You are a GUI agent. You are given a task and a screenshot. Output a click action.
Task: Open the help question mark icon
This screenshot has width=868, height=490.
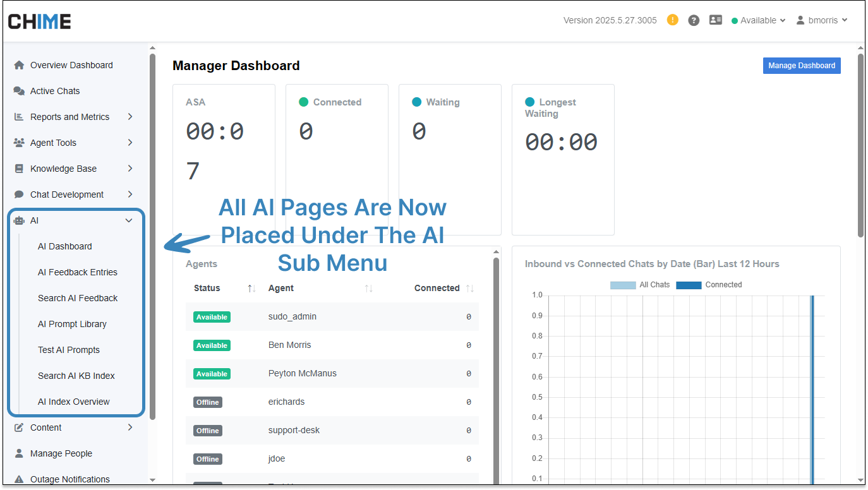[694, 20]
